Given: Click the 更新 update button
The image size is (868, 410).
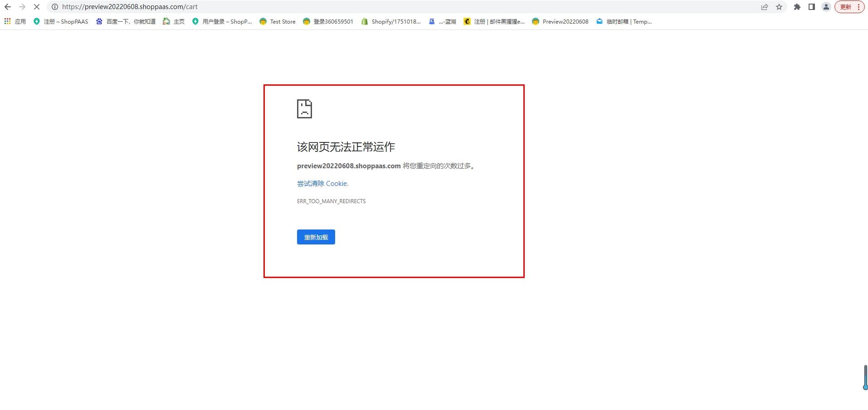Looking at the screenshot, I should point(846,7).
